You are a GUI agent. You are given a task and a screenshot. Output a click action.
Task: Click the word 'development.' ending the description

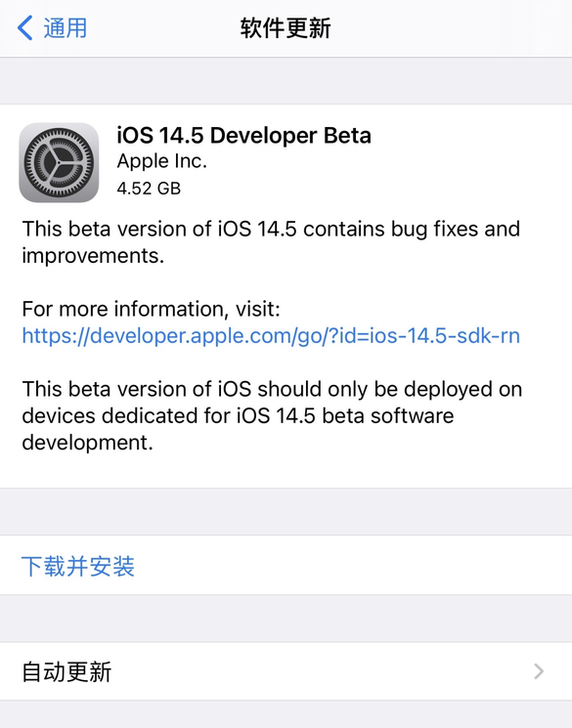[x=87, y=443]
